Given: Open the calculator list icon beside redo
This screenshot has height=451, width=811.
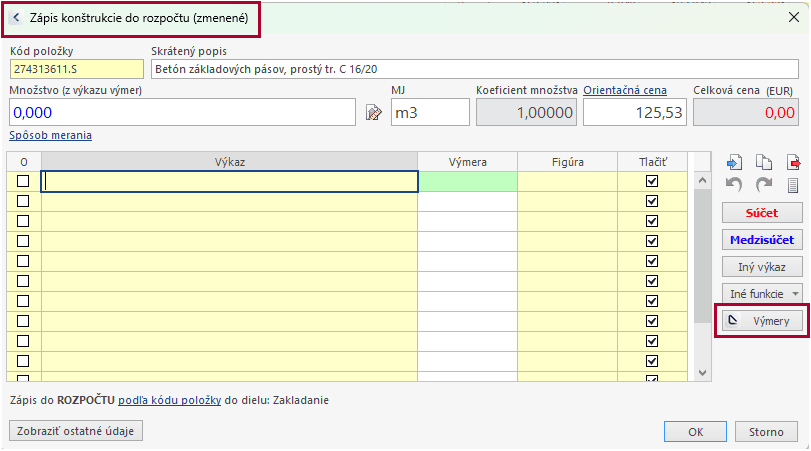Looking at the screenshot, I should click(793, 185).
